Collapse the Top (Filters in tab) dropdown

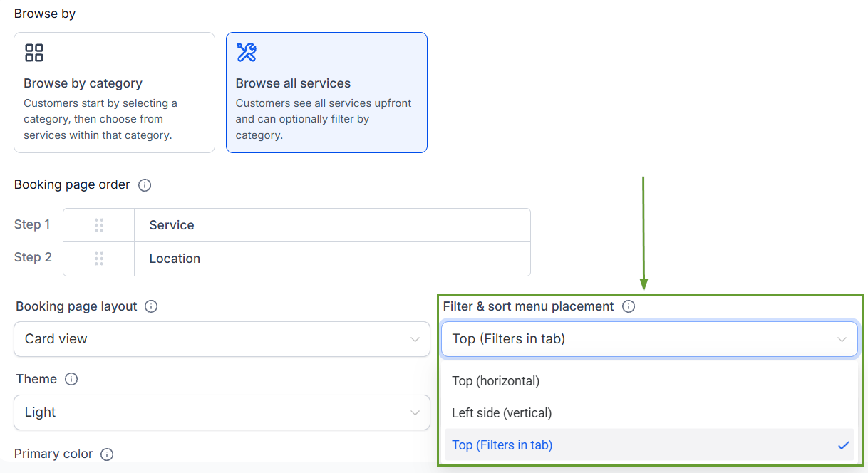pos(649,339)
